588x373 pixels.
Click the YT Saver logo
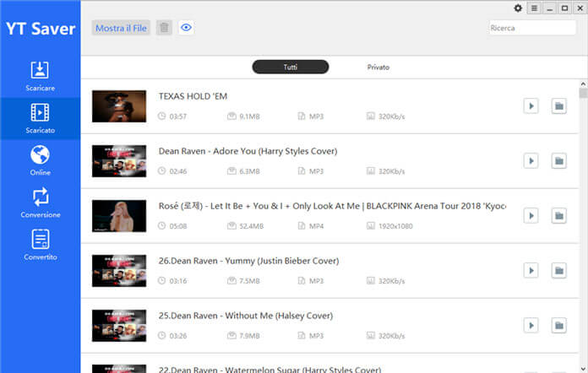[41, 29]
